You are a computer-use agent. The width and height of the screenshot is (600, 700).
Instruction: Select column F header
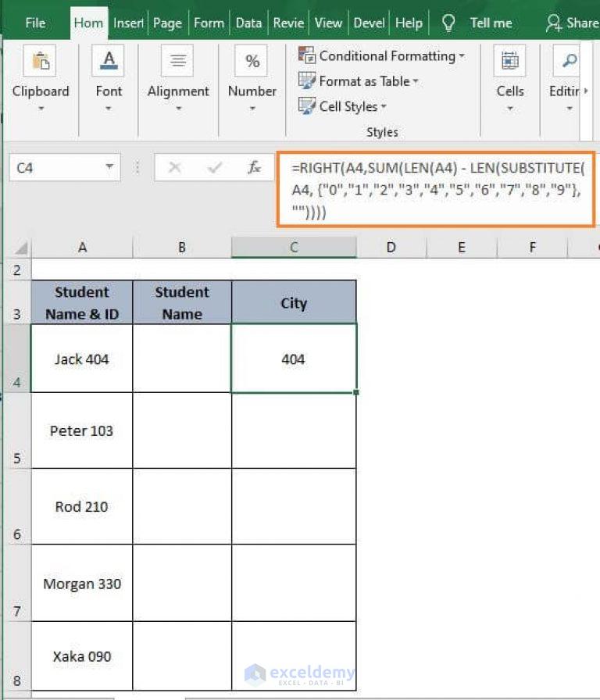click(x=532, y=248)
